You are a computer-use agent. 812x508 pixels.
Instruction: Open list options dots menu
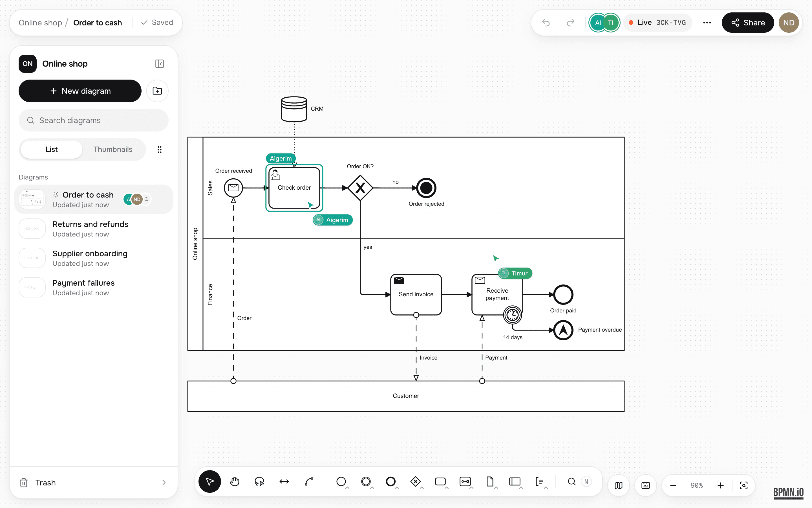(159, 150)
